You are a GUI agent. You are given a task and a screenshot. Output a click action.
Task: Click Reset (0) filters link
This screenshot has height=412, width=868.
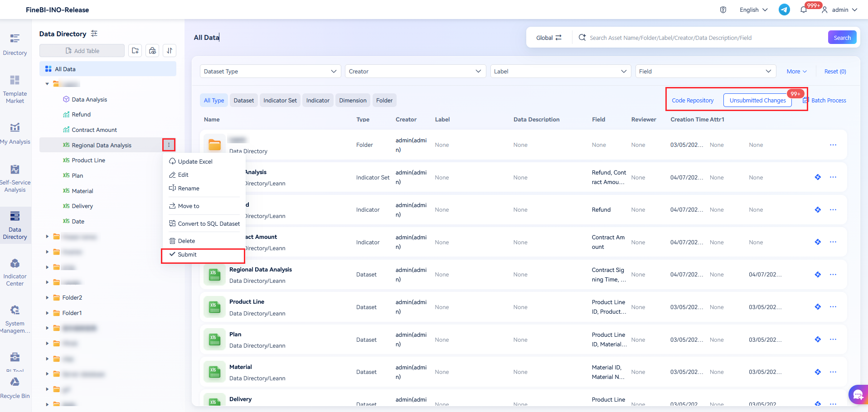pyautogui.click(x=835, y=71)
